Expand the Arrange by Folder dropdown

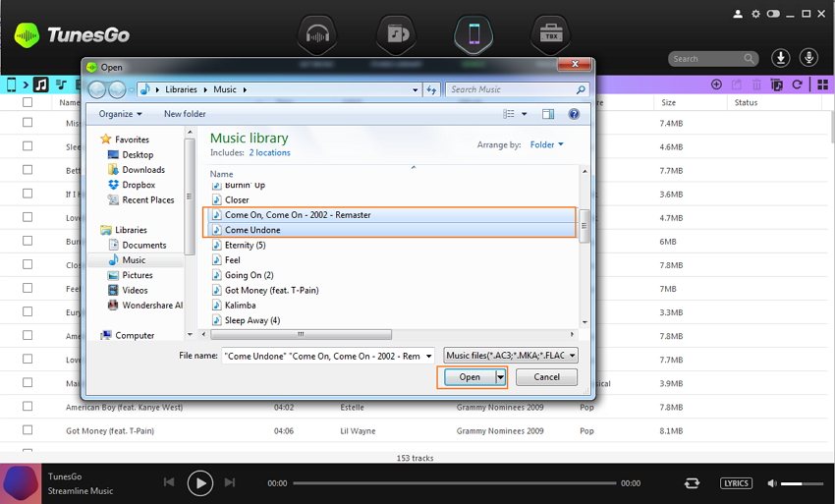547,144
